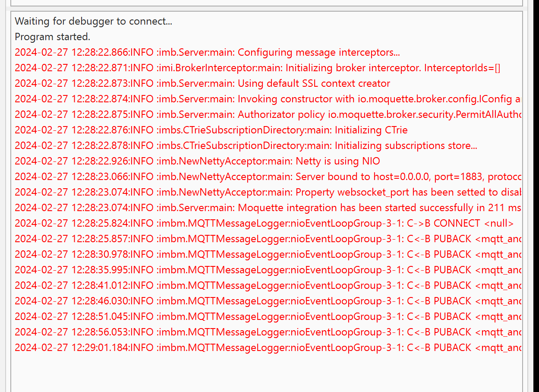Click the PUBACK log line at 12:28:41.012

click(268, 285)
